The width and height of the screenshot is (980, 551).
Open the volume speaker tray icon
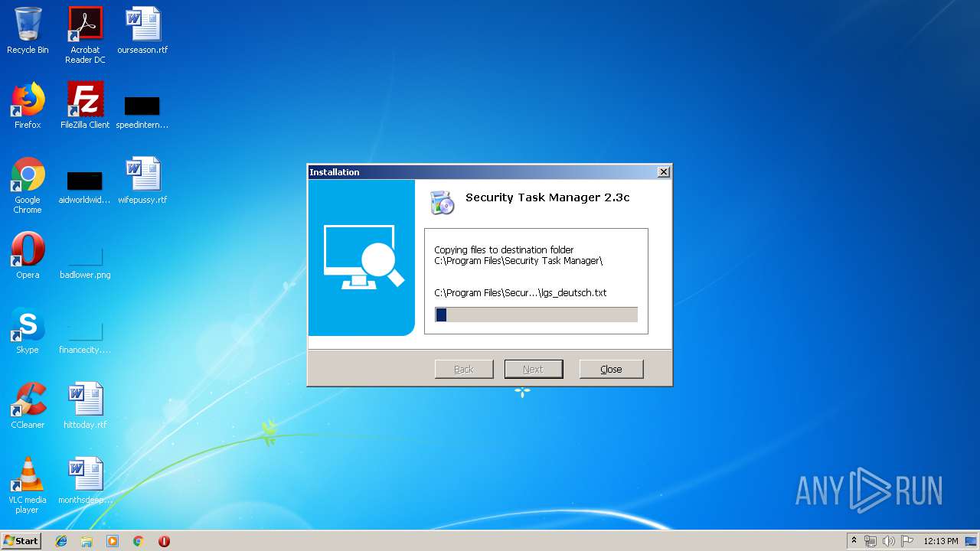[889, 541]
